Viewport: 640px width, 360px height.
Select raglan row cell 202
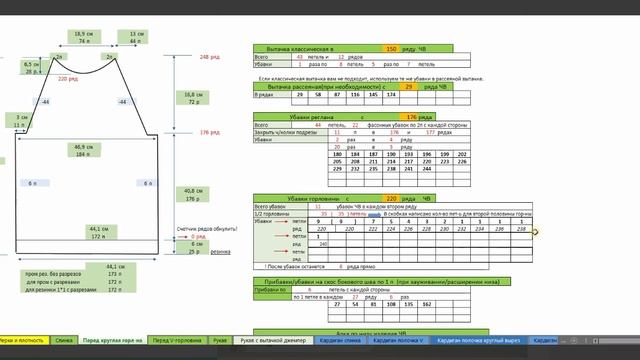[x=462, y=154]
